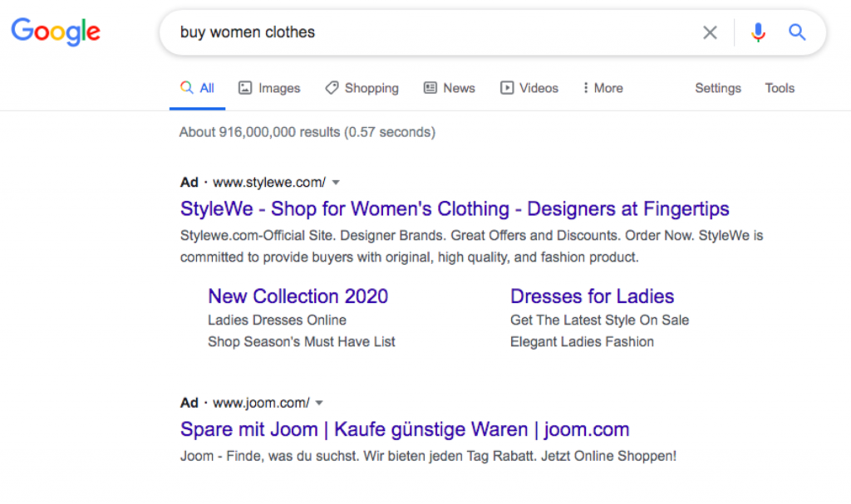Switch to the News tab
Image resolution: width=851 pixels, height=504 pixels.
[x=450, y=88]
